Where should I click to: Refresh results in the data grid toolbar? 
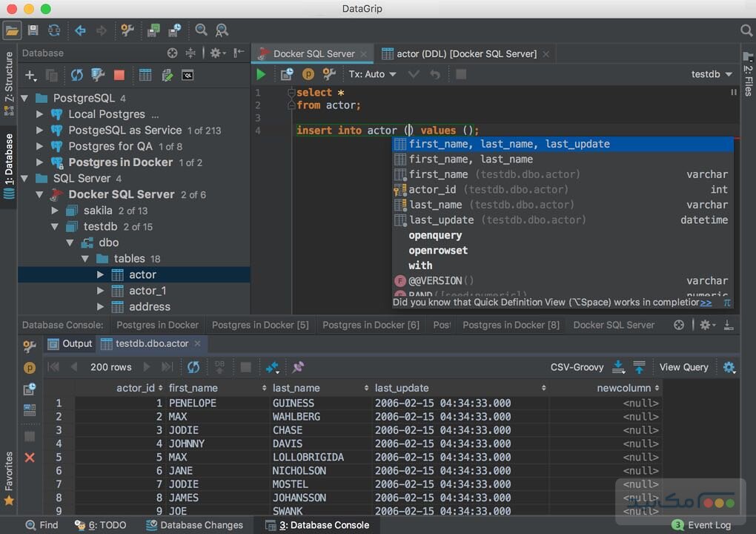click(193, 366)
